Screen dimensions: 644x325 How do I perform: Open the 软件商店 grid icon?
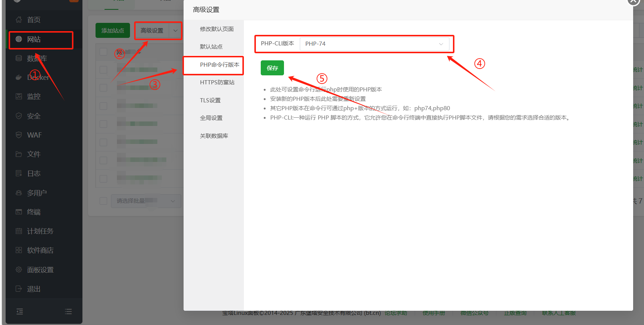[19, 250]
